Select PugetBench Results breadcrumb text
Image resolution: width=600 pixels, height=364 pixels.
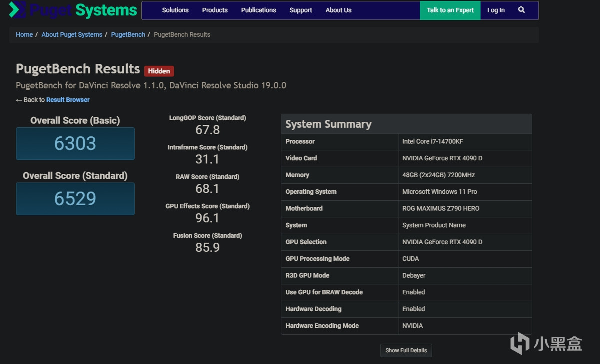(x=182, y=35)
